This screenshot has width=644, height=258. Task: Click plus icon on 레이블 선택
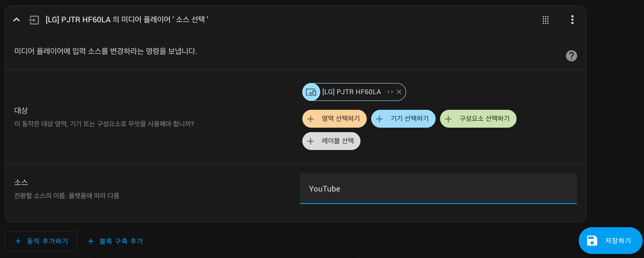coord(310,141)
